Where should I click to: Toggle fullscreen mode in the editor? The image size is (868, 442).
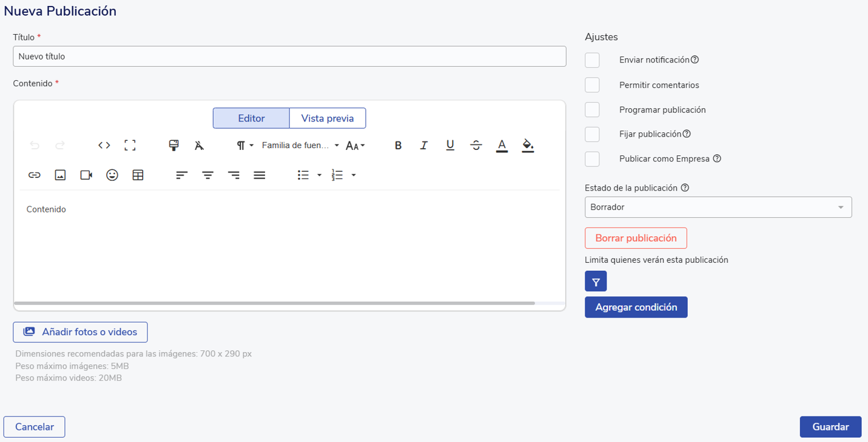tap(130, 145)
